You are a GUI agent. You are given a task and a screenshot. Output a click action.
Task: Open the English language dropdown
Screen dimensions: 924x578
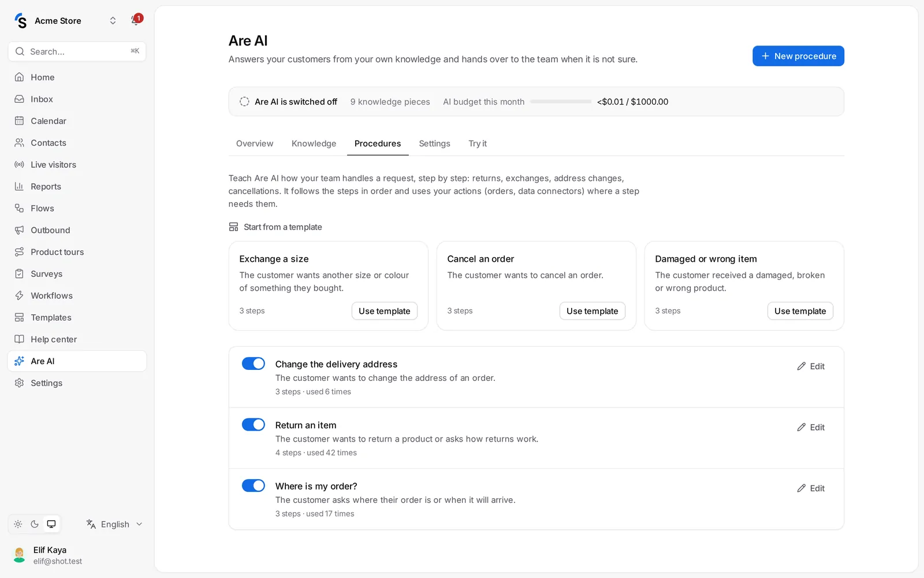click(114, 524)
